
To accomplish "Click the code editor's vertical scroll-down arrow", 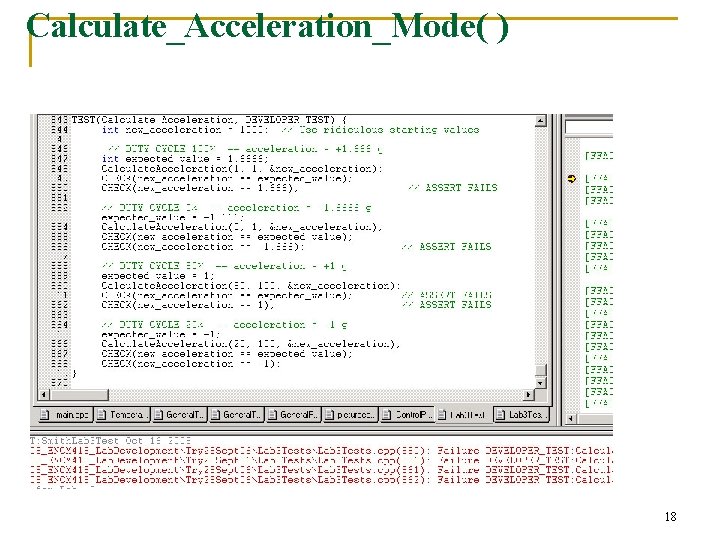I will (541, 382).
